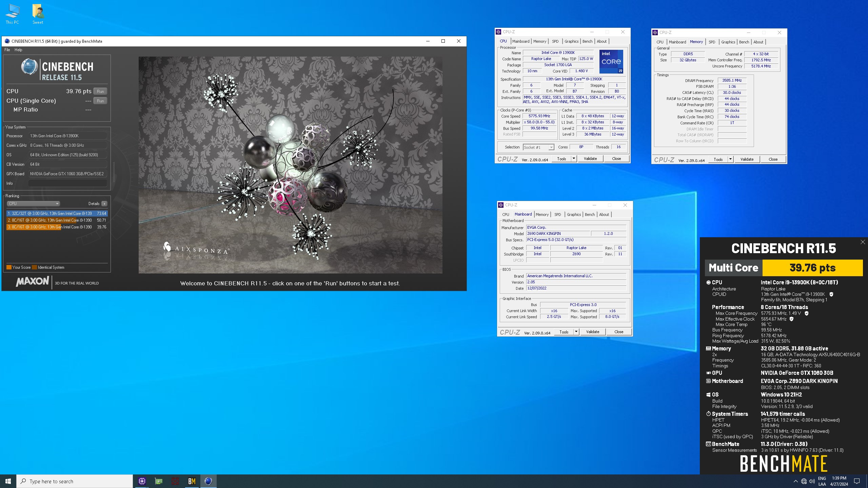Image resolution: width=868 pixels, height=488 pixels.
Task: Click Validate in CPU-Z CPU window
Action: pyautogui.click(x=590, y=159)
